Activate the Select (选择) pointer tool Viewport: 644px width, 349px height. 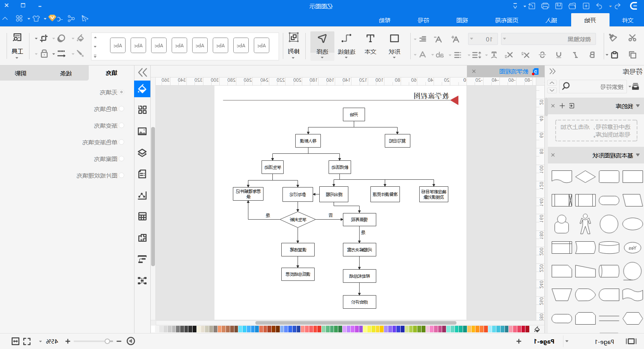[x=322, y=45]
